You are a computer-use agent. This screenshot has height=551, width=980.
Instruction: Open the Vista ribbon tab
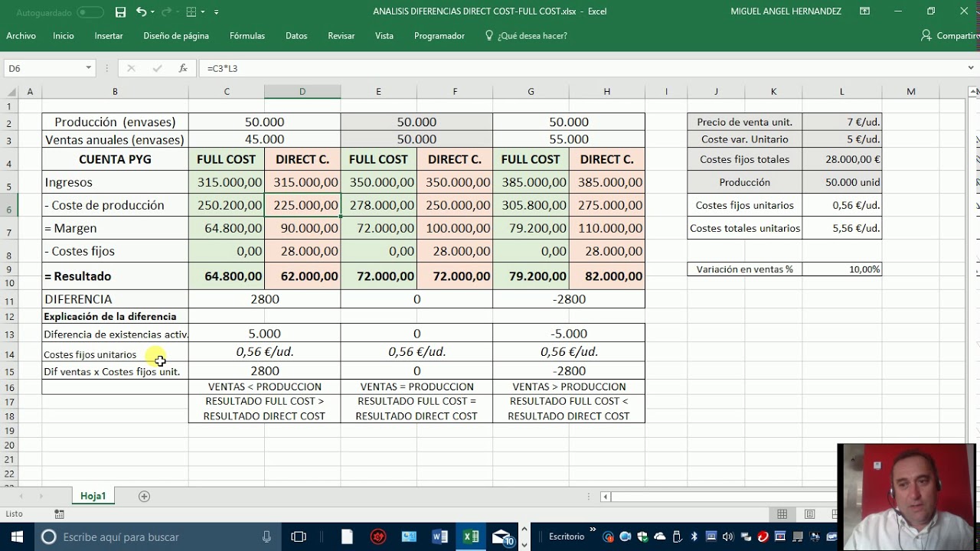tap(384, 36)
